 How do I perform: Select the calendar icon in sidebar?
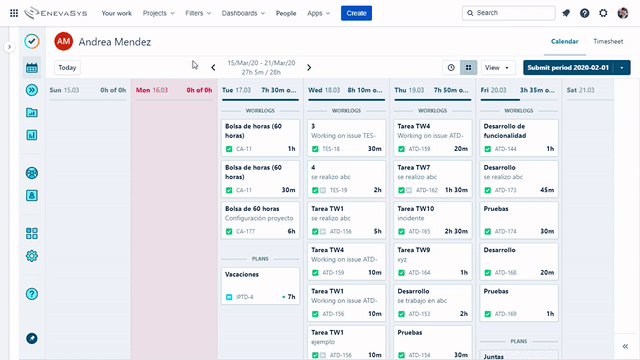[32, 68]
